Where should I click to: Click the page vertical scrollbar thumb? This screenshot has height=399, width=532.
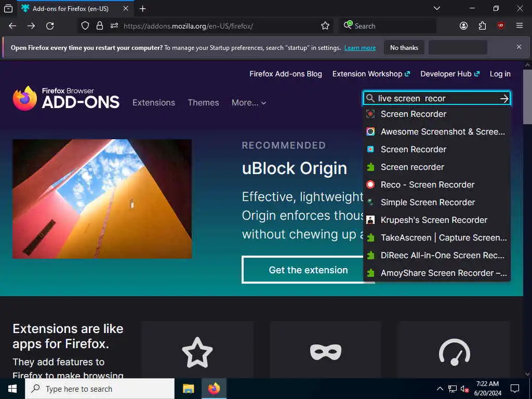click(527, 97)
